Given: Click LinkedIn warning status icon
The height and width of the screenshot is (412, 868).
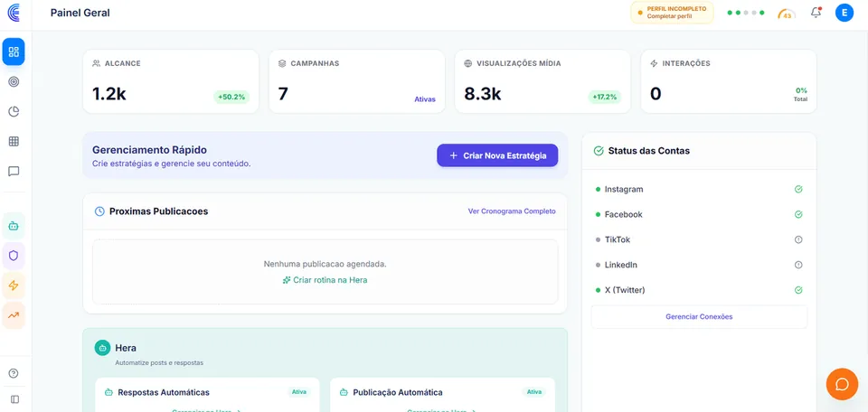Looking at the screenshot, I should coord(798,265).
